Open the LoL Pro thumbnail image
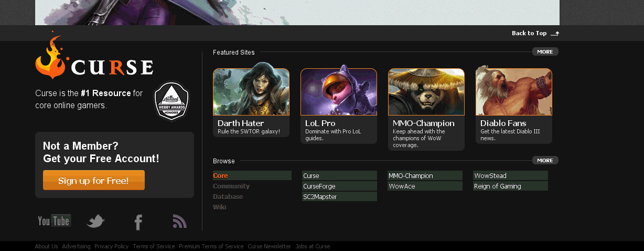Viewport: 644px width, 251px height. [x=339, y=90]
